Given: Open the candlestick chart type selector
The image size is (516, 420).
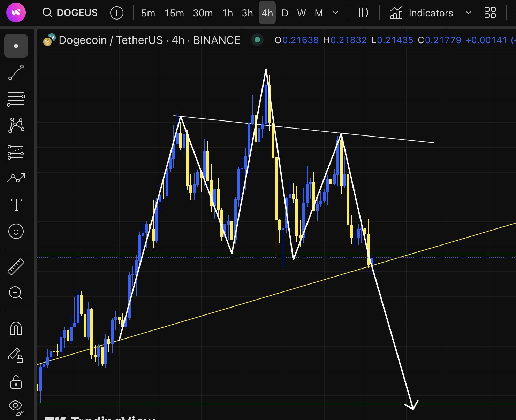Looking at the screenshot, I should 363,13.
